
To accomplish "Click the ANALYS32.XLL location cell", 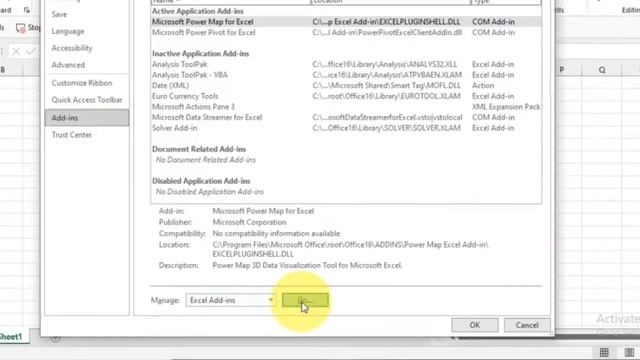I will [384, 64].
